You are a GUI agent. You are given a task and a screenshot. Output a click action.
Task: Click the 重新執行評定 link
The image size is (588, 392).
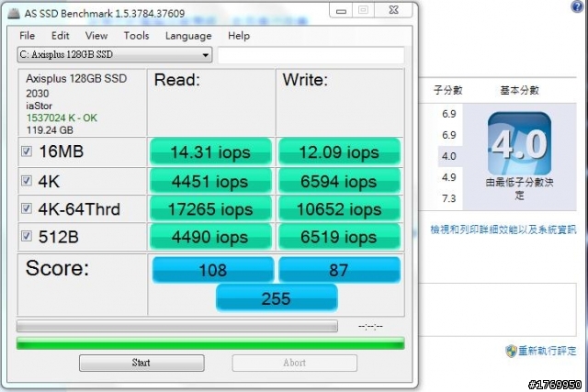click(548, 351)
